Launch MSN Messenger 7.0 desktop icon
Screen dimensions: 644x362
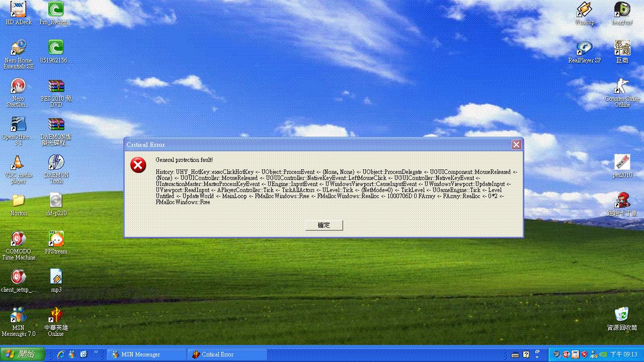tap(19, 322)
